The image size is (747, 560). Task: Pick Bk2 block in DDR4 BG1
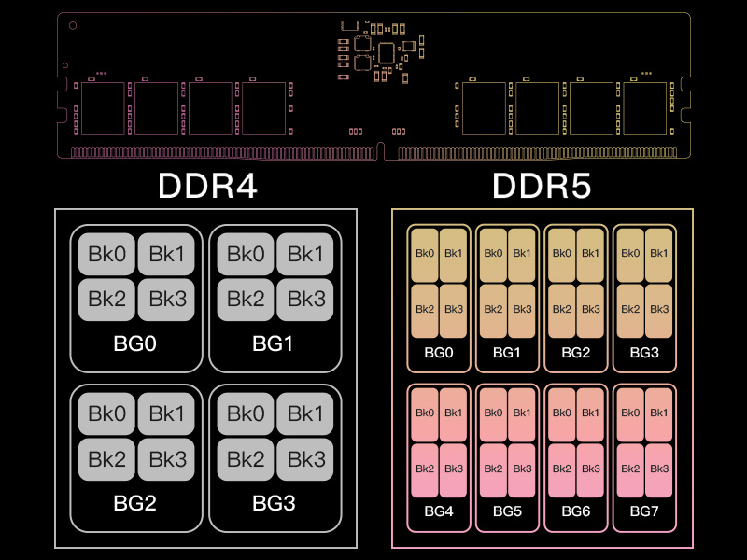246,300
